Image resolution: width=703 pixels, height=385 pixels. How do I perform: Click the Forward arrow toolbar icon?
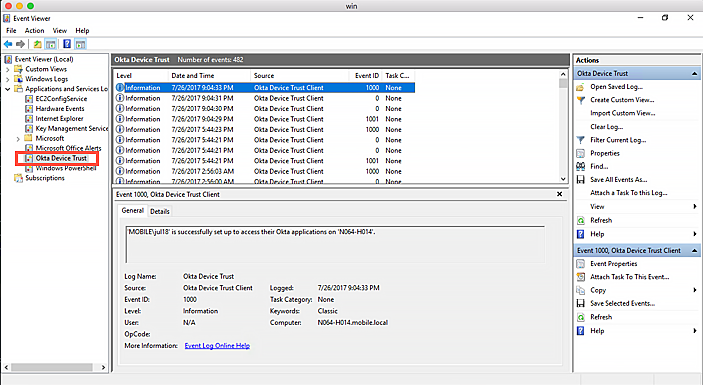click(20, 44)
